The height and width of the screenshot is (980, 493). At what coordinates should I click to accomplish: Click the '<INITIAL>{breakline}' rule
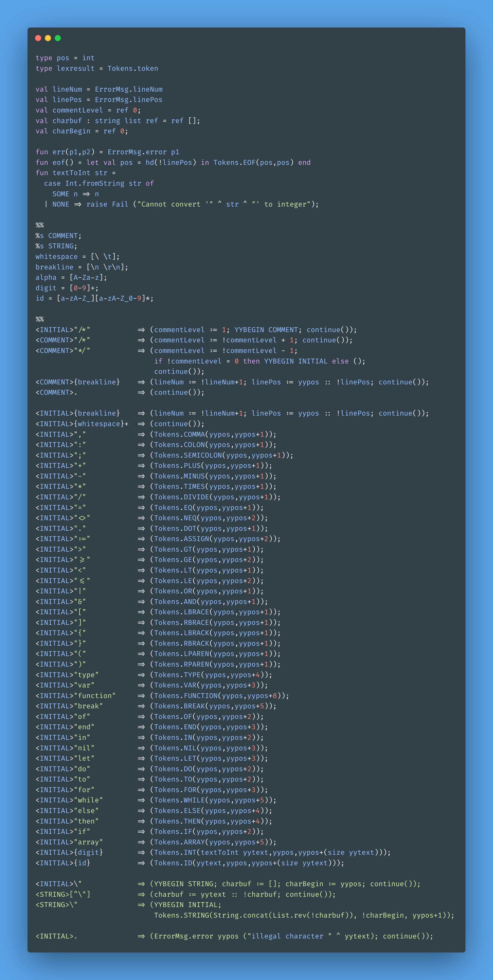pos(232,414)
